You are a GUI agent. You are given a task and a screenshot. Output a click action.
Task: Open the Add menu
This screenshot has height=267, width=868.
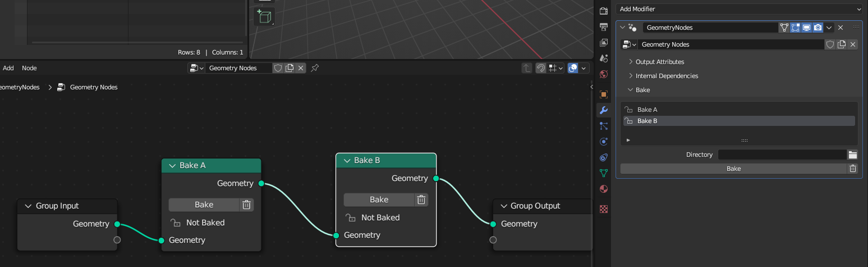tap(8, 68)
